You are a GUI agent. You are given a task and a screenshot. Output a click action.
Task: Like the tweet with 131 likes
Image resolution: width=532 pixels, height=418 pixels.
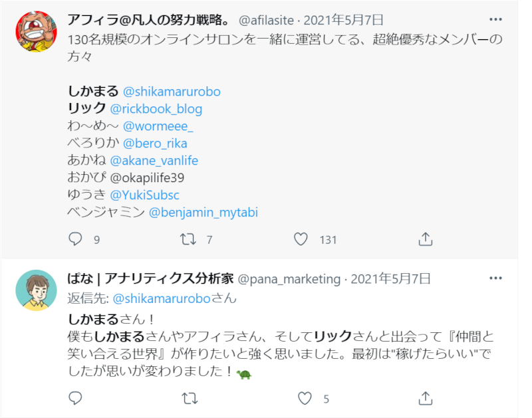[x=301, y=239]
